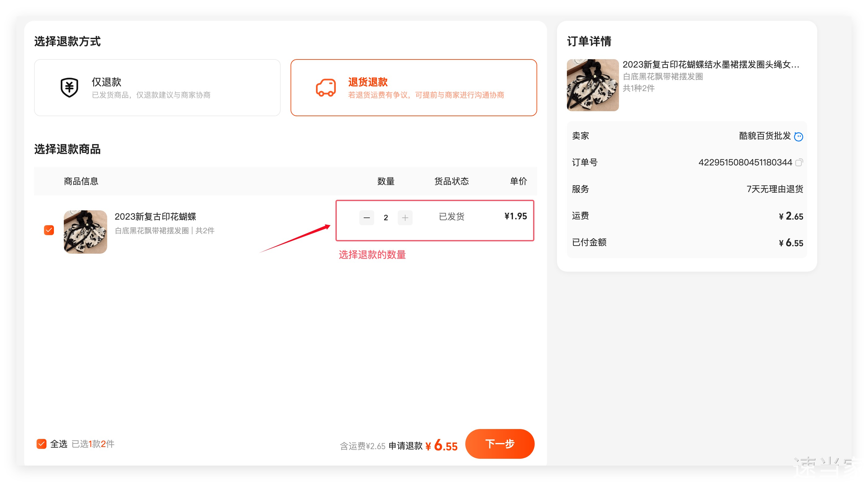The height and width of the screenshot is (482, 868).
Task: Click the quantity field showing 2
Action: tap(386, 218)
